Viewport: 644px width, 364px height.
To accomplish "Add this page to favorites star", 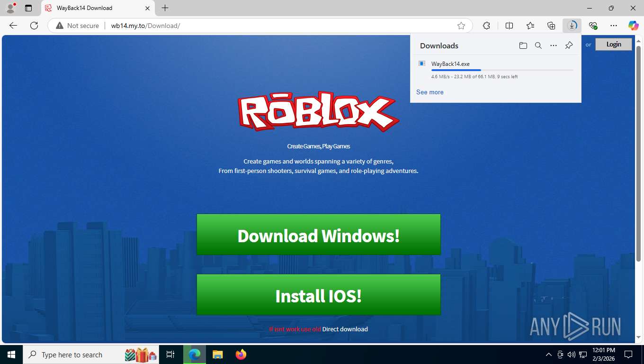I will pos(461,26).
